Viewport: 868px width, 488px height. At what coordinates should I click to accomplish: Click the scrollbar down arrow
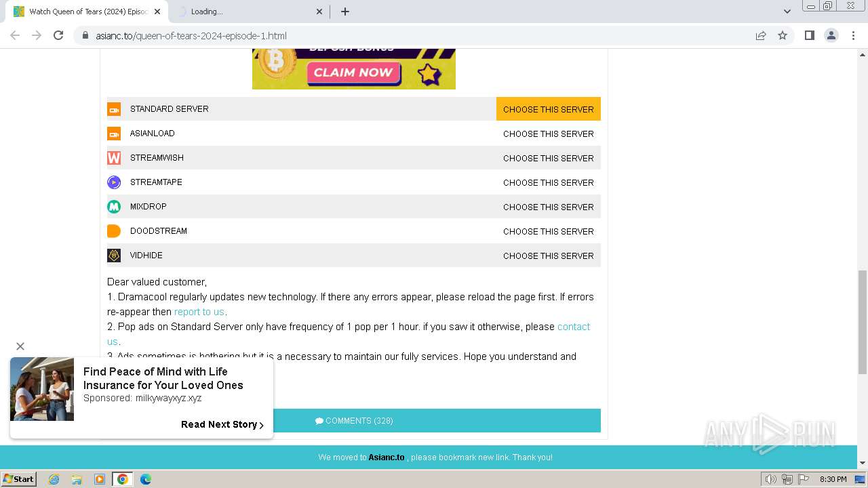pos(862,463)
